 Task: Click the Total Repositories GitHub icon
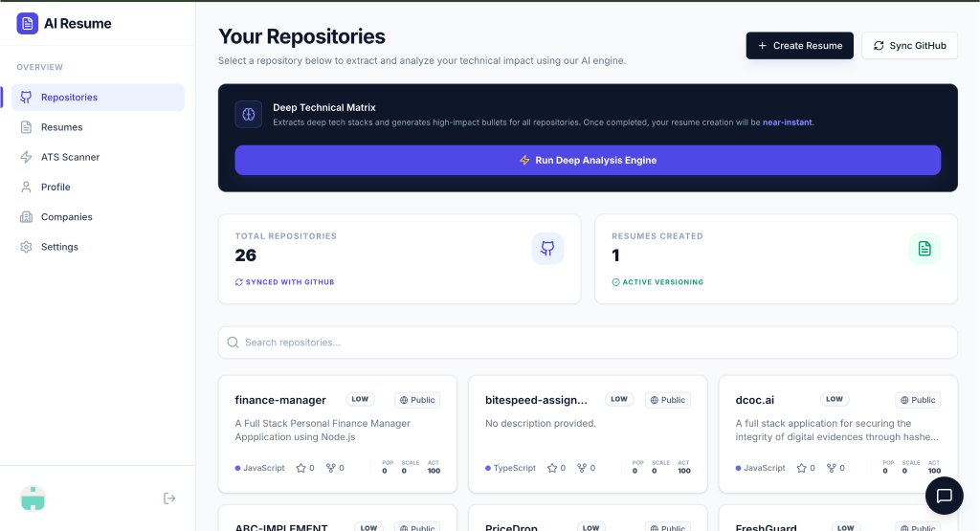pos(547,249)
